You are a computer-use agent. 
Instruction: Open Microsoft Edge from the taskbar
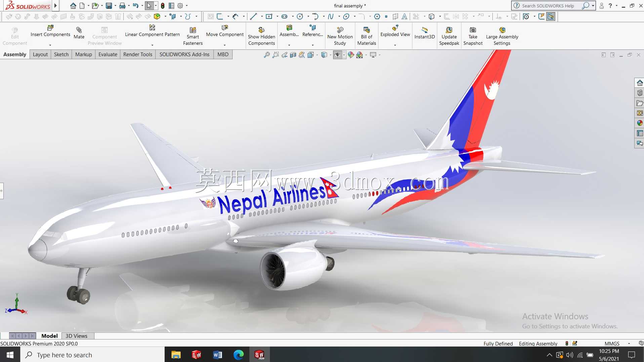238,355
